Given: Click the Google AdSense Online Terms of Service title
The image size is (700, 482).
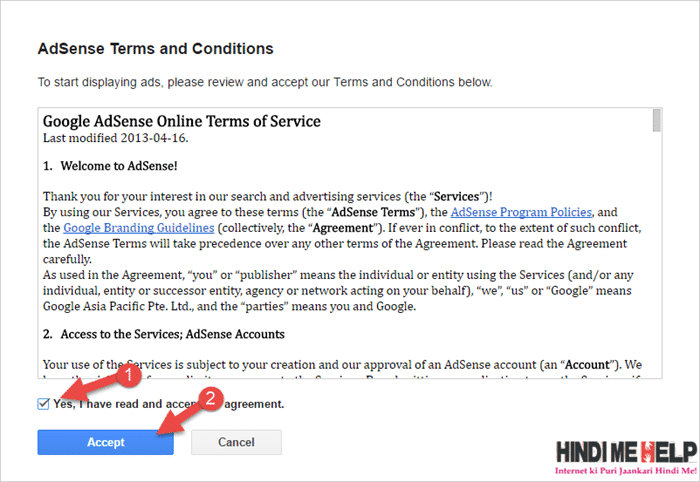Looking at the screenshot, I should 182,121.
